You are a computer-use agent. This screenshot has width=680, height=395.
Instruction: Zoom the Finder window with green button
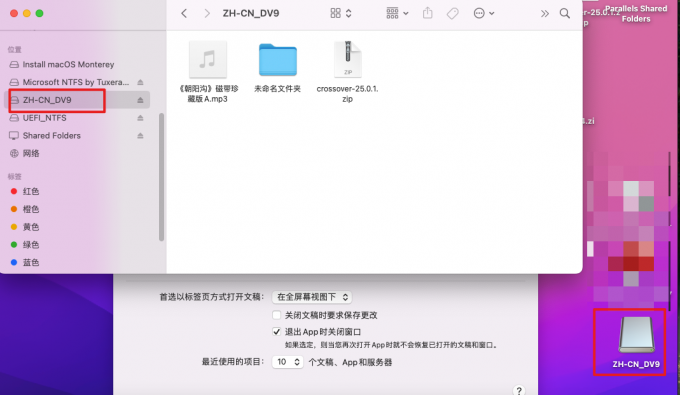(39, 13)
